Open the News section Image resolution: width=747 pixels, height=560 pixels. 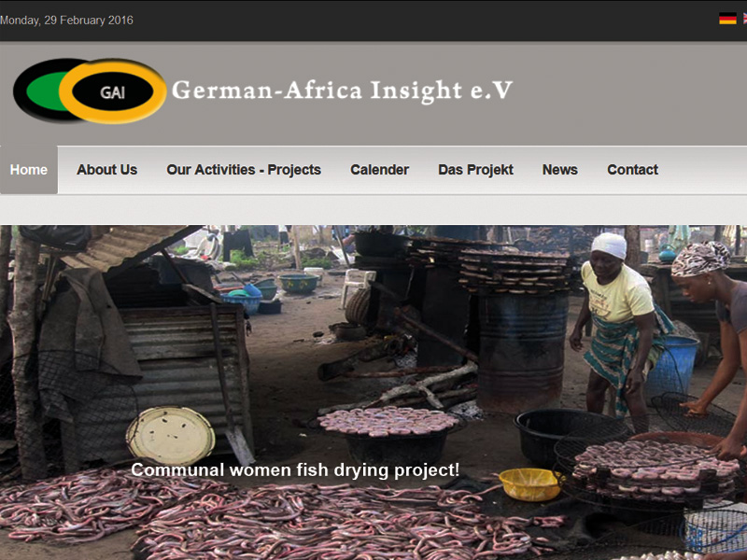(559, 170)
